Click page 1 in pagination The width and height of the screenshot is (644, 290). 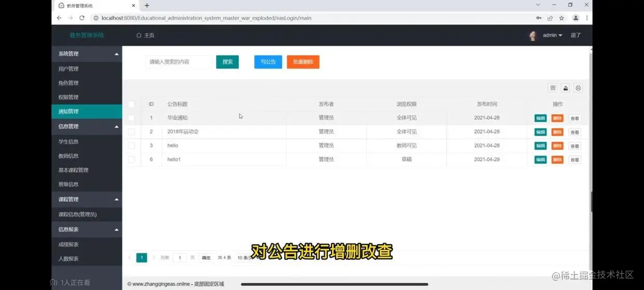coord(141,258)
